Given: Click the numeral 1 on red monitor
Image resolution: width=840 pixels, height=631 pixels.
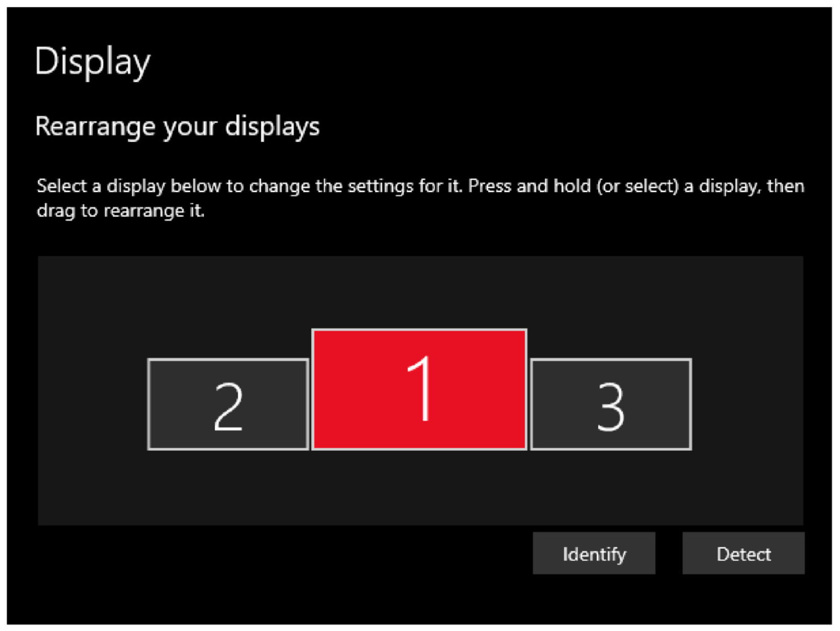Looking at the screenshot, I should point(420,388).
